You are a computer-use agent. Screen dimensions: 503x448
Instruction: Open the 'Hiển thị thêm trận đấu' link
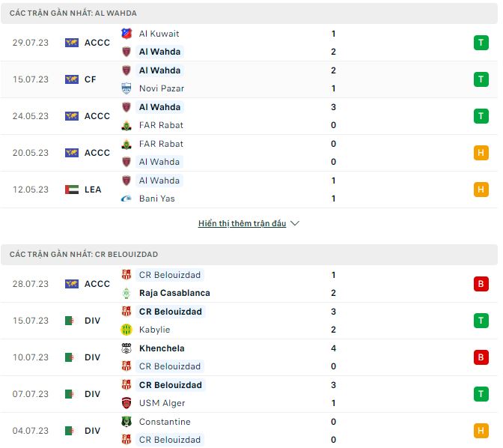pos(242,223)
